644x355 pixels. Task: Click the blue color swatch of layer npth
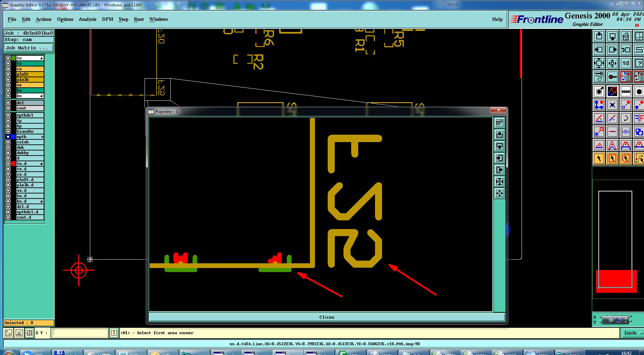pos(13,137)
